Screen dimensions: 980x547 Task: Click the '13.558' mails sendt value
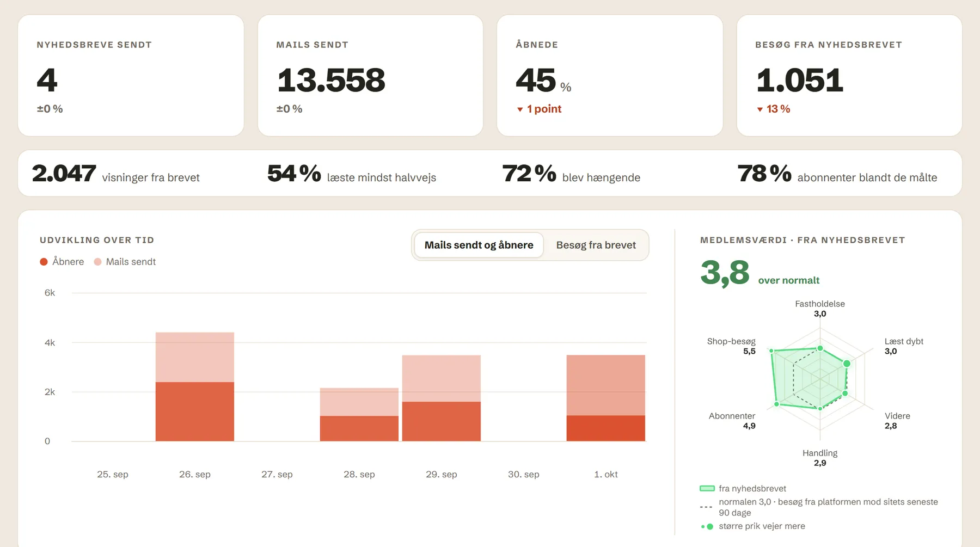point(331,80)
